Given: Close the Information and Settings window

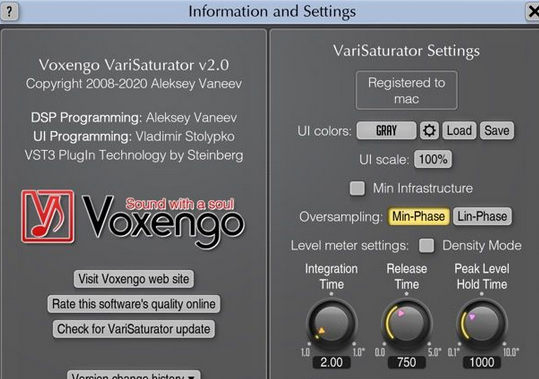Looking at the screenshot, I should tap(532, 12).
